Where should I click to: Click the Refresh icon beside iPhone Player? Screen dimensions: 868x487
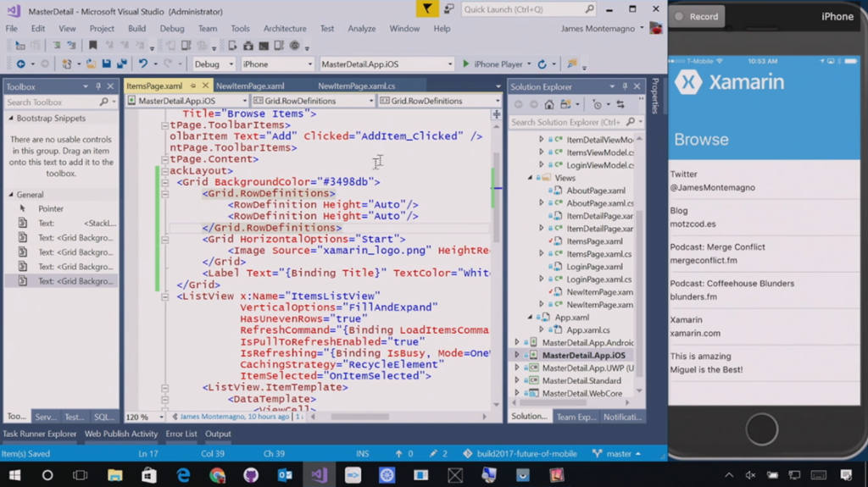[542, 64]
